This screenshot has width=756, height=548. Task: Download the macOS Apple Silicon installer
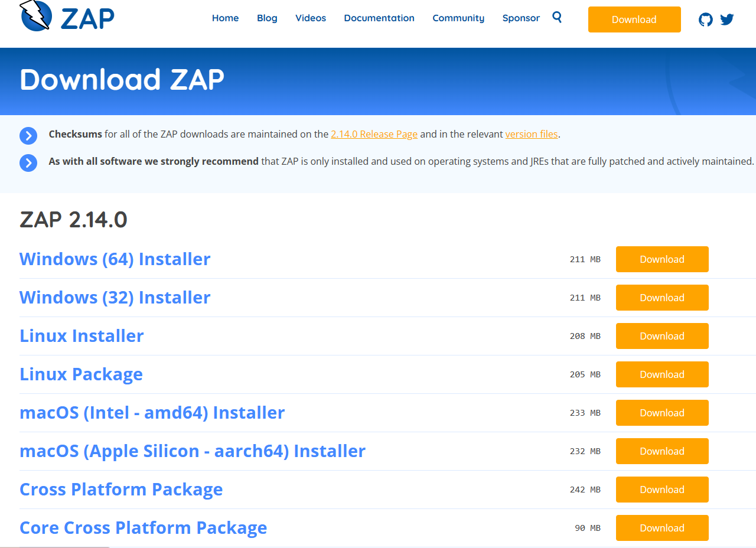pyautogui.click(x=661, y=451)
